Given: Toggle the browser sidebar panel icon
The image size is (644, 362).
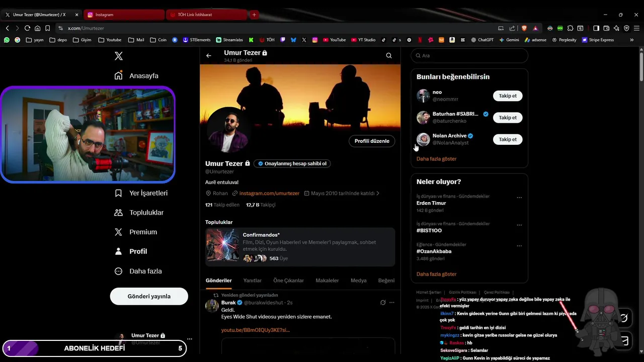Looking at the screenshot, I should click(596, 28).
